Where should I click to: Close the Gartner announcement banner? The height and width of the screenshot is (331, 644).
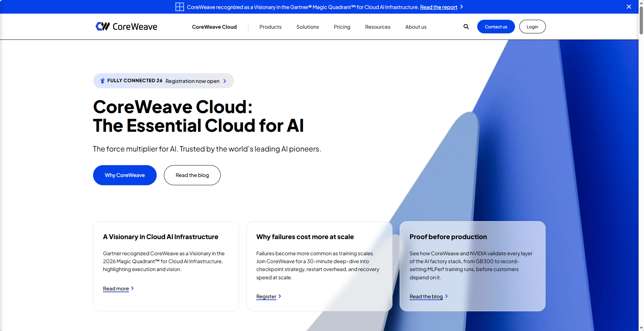pyautogui.click(x=629, y=7)
